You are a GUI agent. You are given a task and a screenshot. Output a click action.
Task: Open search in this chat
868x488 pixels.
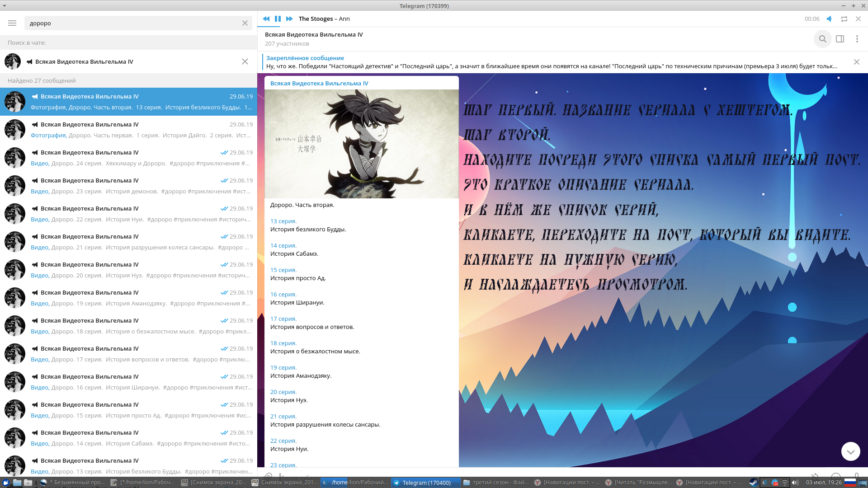pyautogui.click(x=822, y=39)
